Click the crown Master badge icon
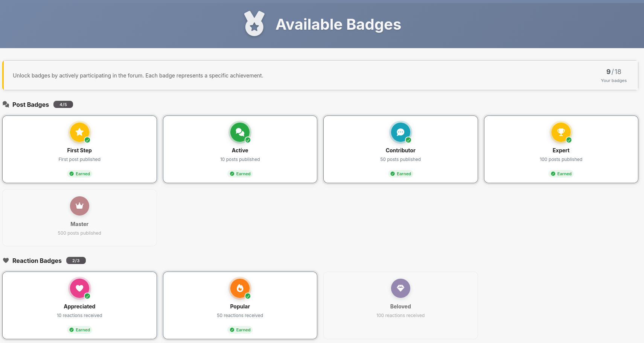The width and height of the screenshot is (644, 343). (79, 206)
